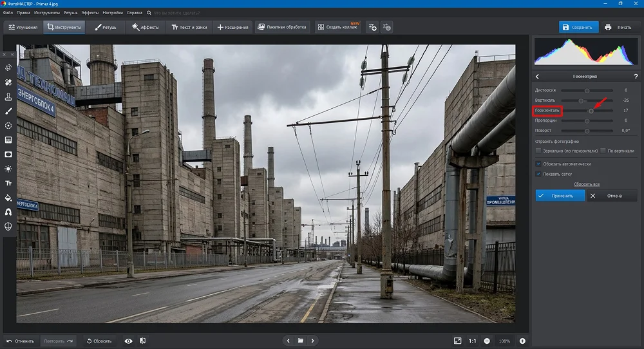Switch to the Расширения tab
Viewport: 644px width, 349px height.
tap(232, 27)
